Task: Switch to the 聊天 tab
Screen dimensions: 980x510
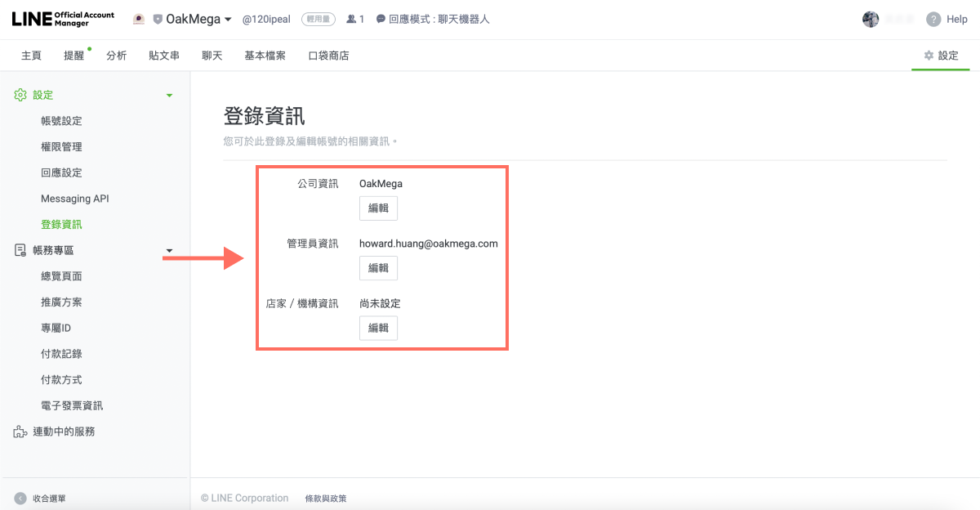Action: (212, 55)
